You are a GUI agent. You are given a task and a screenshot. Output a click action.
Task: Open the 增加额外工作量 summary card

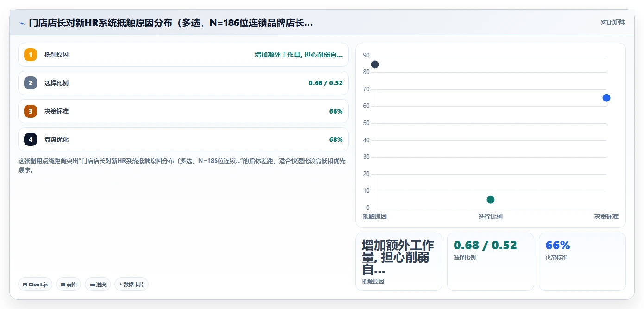coord(399,262)
